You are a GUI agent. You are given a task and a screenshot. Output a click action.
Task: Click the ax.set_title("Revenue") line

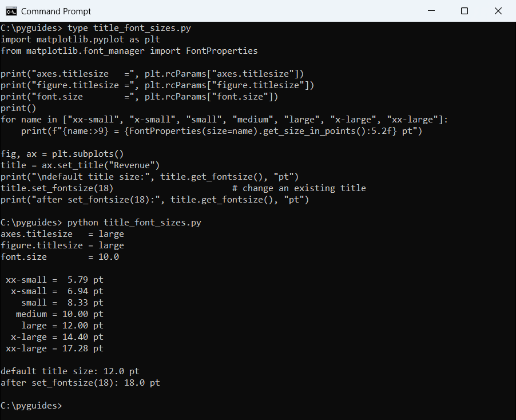tap(80, 165)
